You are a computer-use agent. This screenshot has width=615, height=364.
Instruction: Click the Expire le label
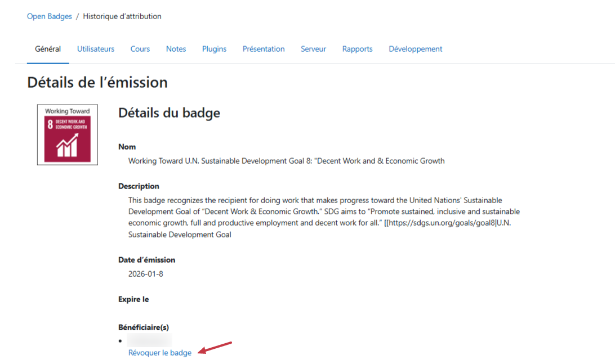coord(133,299)
